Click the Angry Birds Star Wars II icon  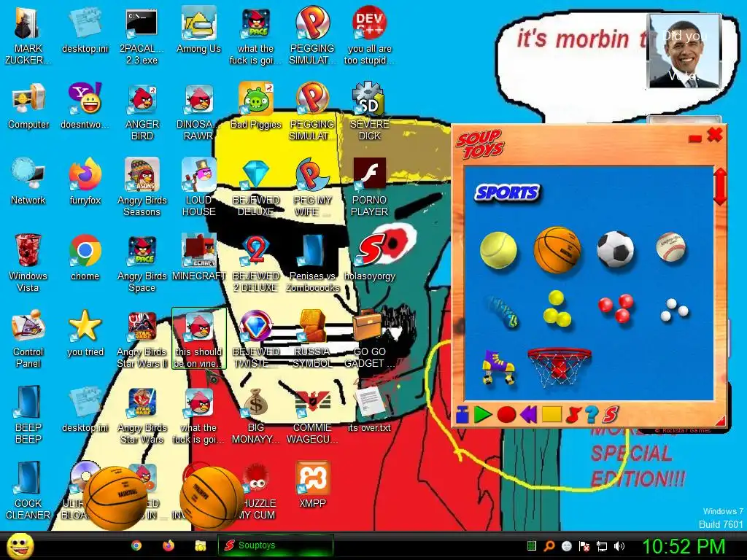[142, 339]
